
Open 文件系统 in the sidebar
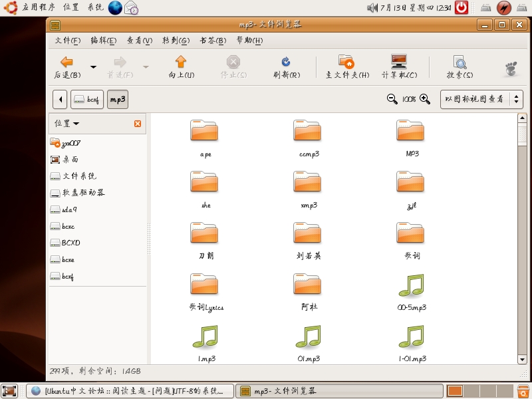pos(73,176)
